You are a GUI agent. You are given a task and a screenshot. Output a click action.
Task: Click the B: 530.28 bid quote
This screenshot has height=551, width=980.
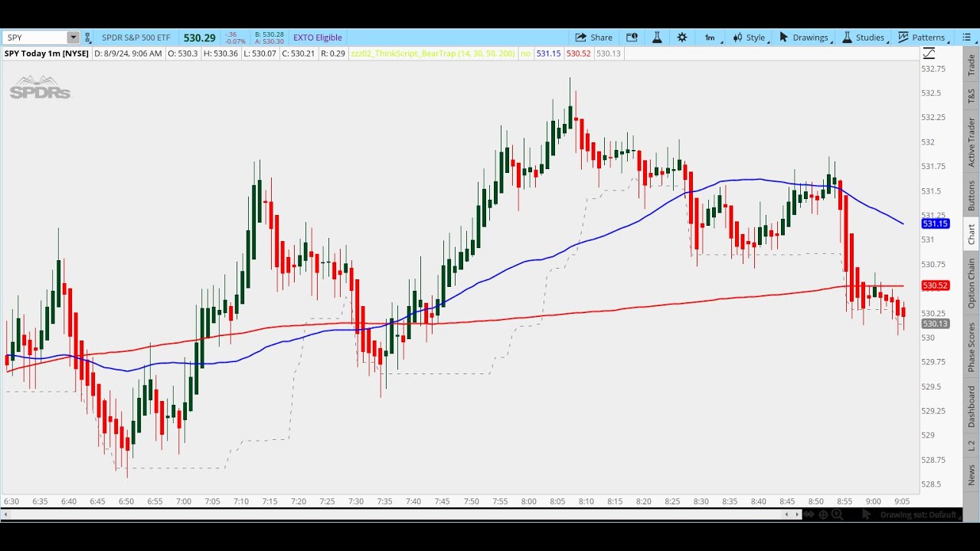click(x=269, y=34)
